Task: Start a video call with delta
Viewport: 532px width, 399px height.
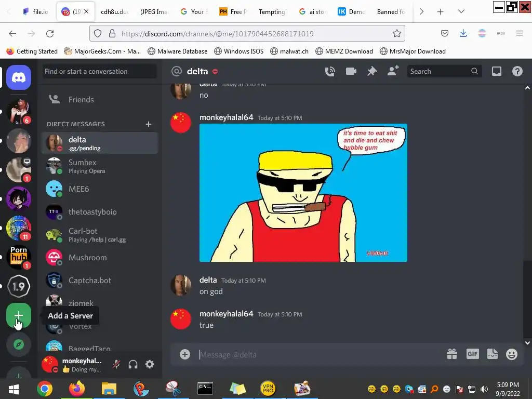Action: 351,71
